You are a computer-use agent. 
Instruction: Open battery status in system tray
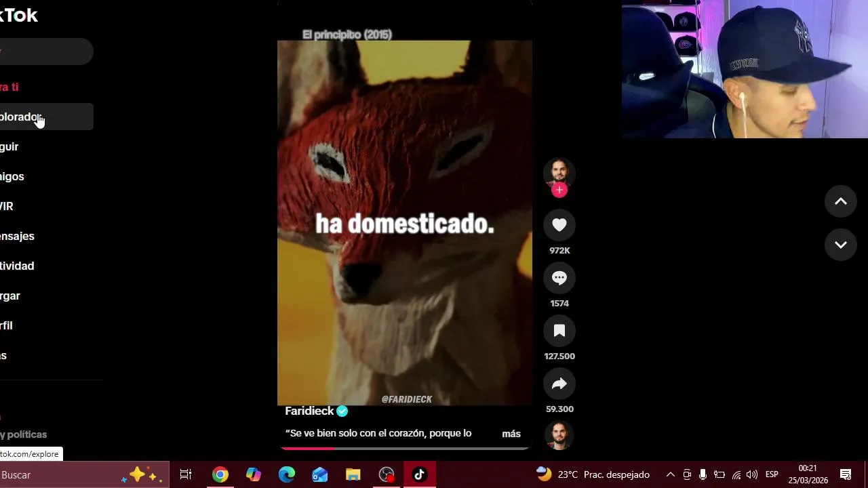point(719,474)
